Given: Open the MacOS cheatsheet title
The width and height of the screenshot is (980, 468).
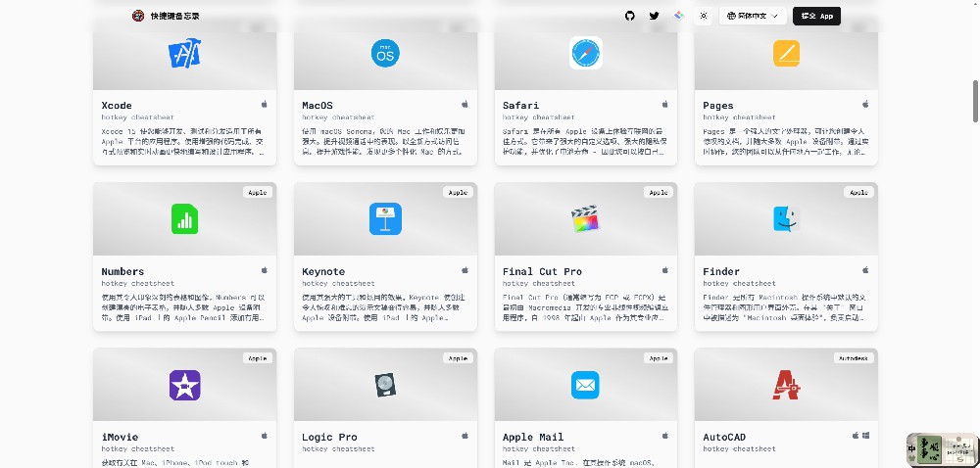Looking at the screenshot, I should (318, 106).
